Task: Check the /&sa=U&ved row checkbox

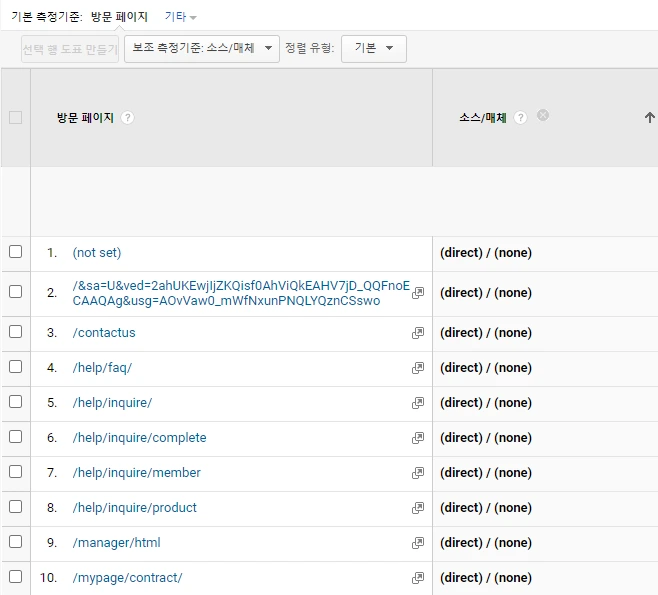Action: [16, 291]
